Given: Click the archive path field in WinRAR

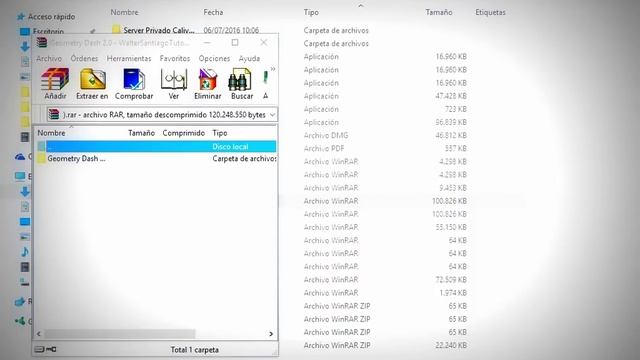Looking at the screenshot, I should [x=162, y=115].
